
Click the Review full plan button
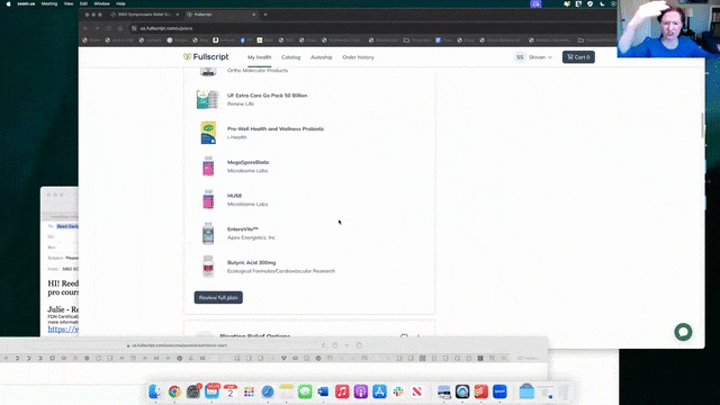[x=218, y=297]
